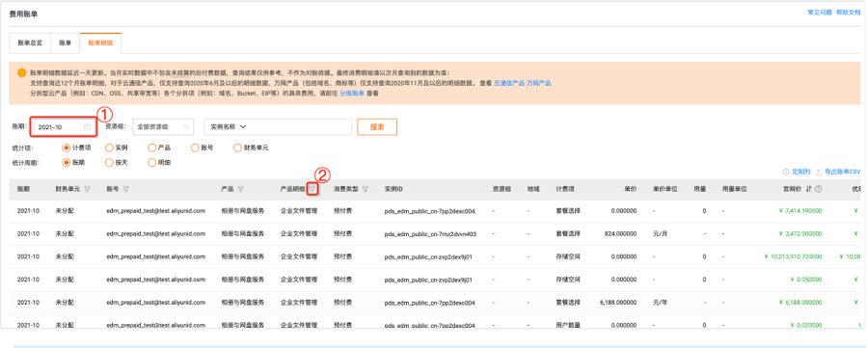Open 帮助文档 link
868x348 pixels.
(x=848, y=13)
